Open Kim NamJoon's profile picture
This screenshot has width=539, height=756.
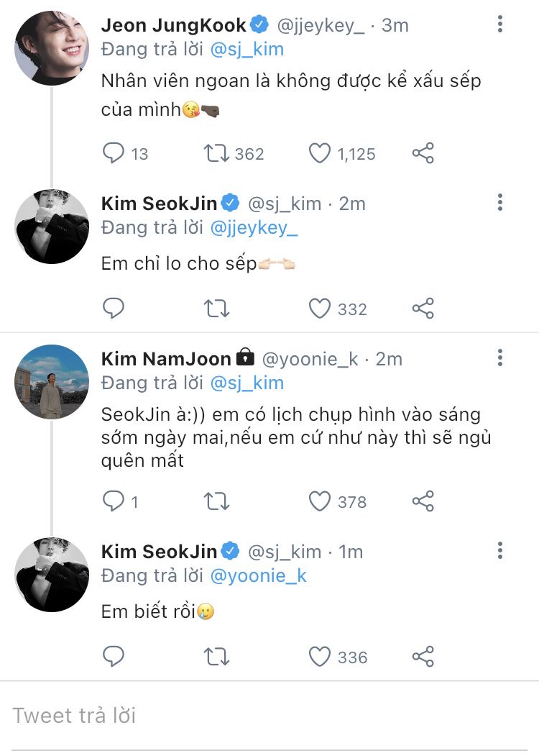click(x=52, y=382)
